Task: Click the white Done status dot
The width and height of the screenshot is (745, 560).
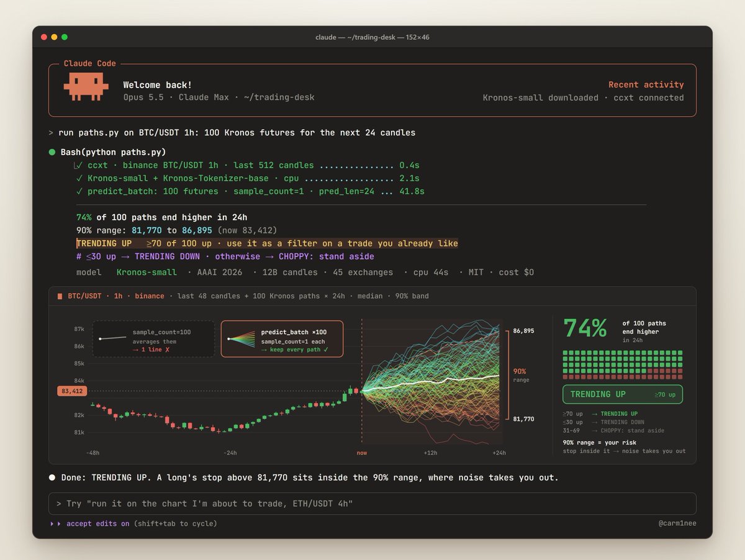Action: pyautogui.click(x=52, y=478)
